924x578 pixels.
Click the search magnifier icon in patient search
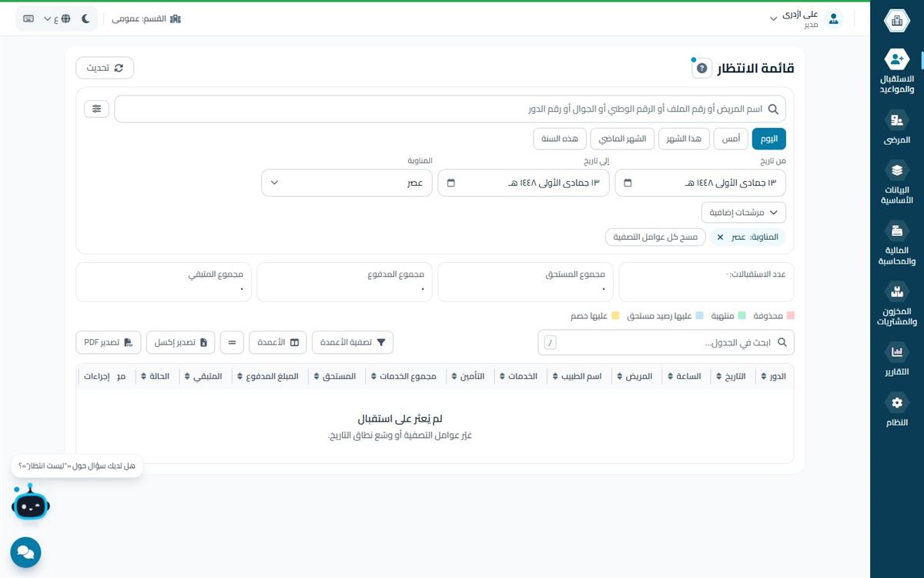[773, 109]
